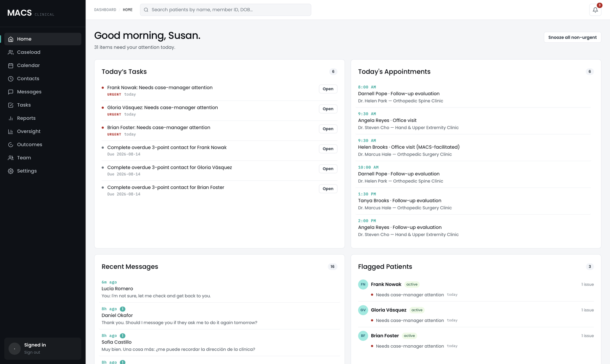The image size is (610, 364).
Task: Open Messages from the sidebar
Action: click(43, 92)
